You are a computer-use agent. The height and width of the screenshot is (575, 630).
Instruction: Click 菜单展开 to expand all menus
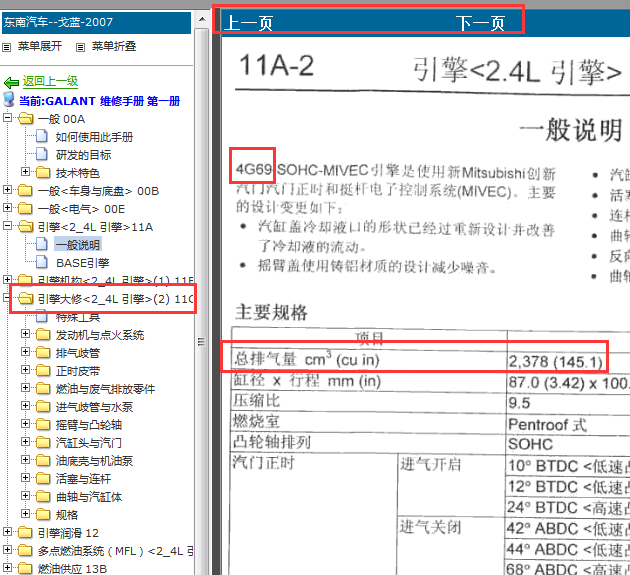tap(40, 47)
